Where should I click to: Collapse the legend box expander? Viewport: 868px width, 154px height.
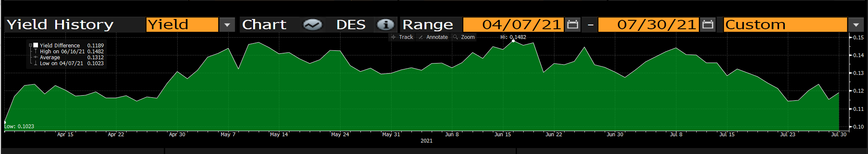30,45
